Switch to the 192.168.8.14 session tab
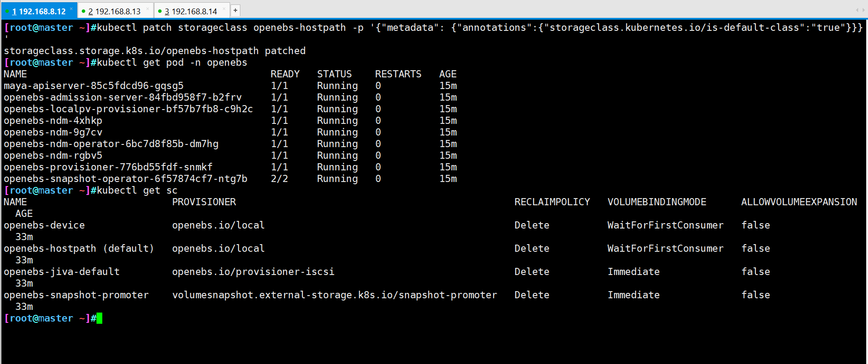This screenshot has height=364, width=868. (x=191, y=11)
